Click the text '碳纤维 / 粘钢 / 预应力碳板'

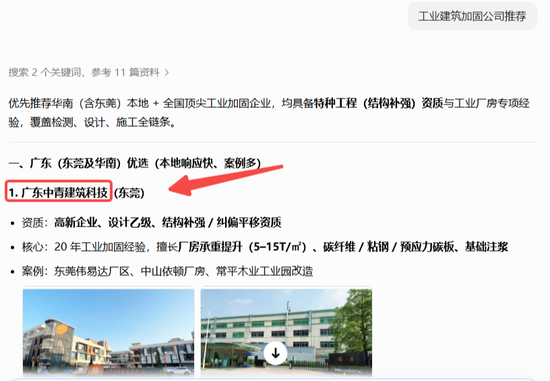pyautogui.click(x=389, y=247)
